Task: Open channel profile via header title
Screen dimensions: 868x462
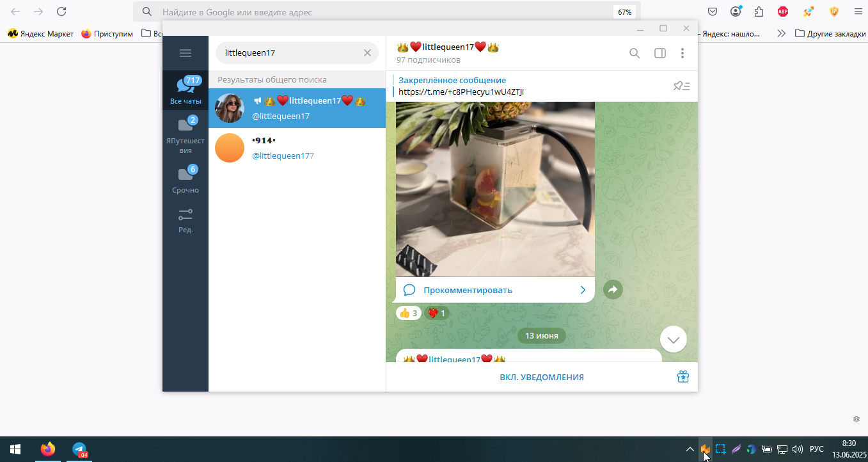Action: (448, 47)
